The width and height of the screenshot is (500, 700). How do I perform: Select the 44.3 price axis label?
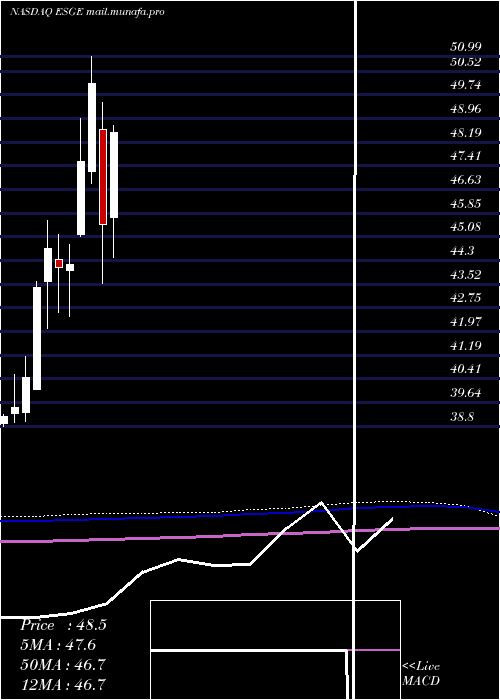point(462,251)
